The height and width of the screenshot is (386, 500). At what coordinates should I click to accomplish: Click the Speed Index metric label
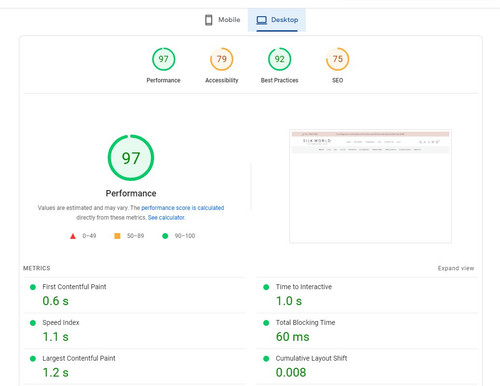[x=61, y=322]
